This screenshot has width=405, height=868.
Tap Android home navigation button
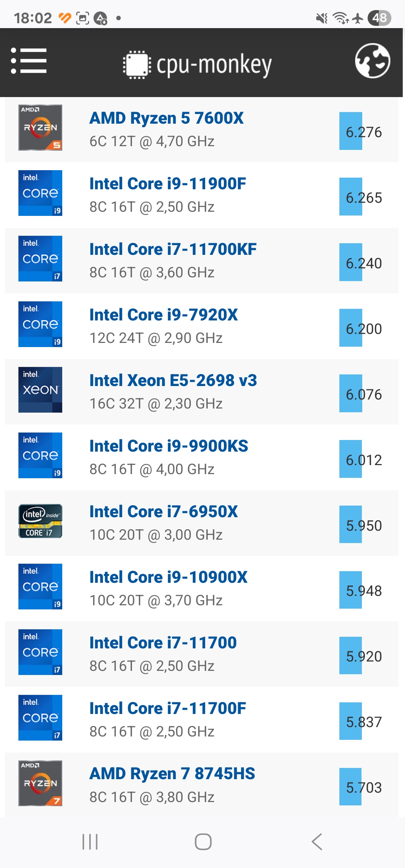pyautogui.click(x=203, y=842)
